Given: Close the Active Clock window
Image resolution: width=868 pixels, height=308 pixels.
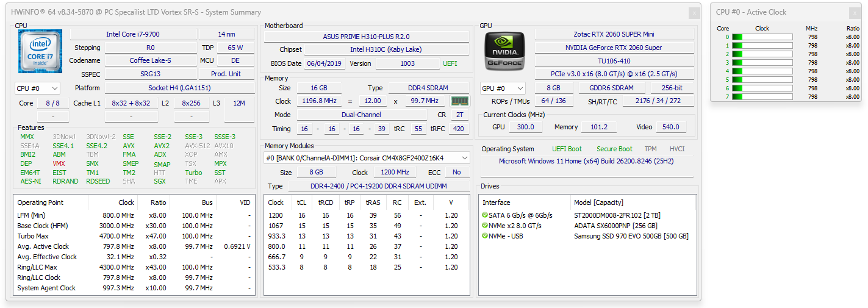Looking at the screenshot, I should pyautogui.click(x=855, y=13).
